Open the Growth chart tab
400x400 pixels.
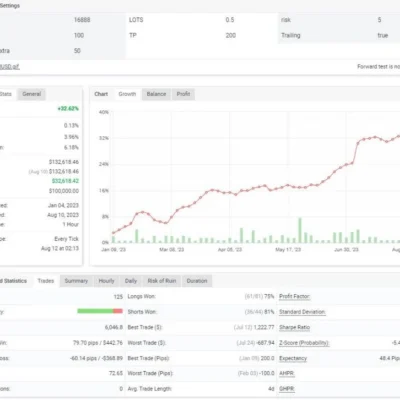tap(127, 94)
